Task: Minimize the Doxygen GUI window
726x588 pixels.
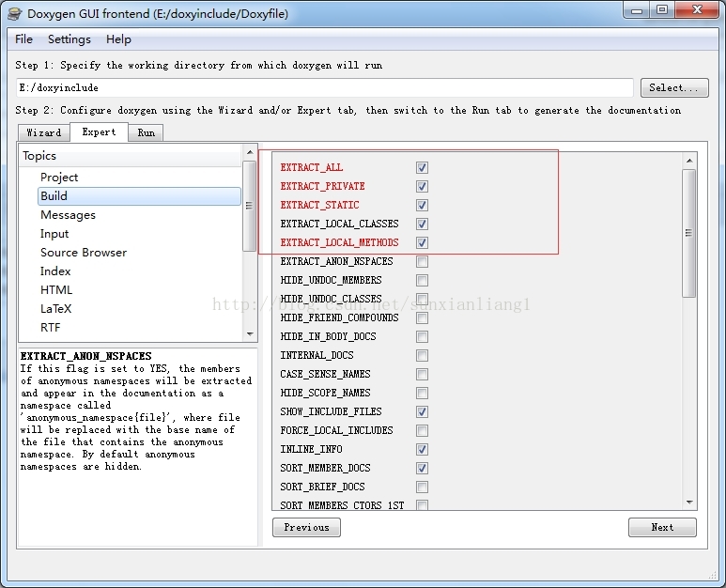Action: point(637,10)
